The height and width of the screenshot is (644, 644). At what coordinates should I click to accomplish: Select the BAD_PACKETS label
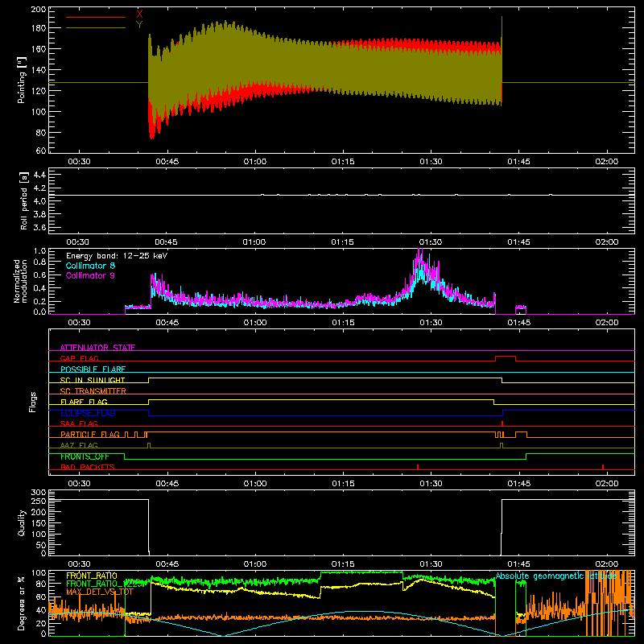[x=88, y=467]
